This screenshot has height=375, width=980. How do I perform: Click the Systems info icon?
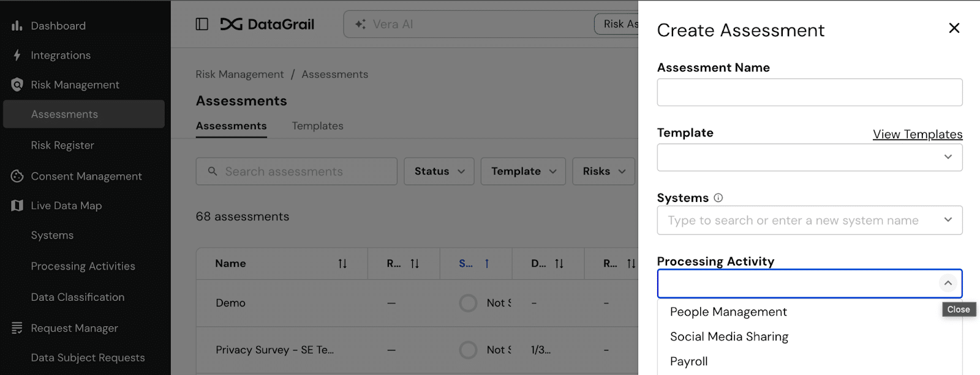coord(718,198)
